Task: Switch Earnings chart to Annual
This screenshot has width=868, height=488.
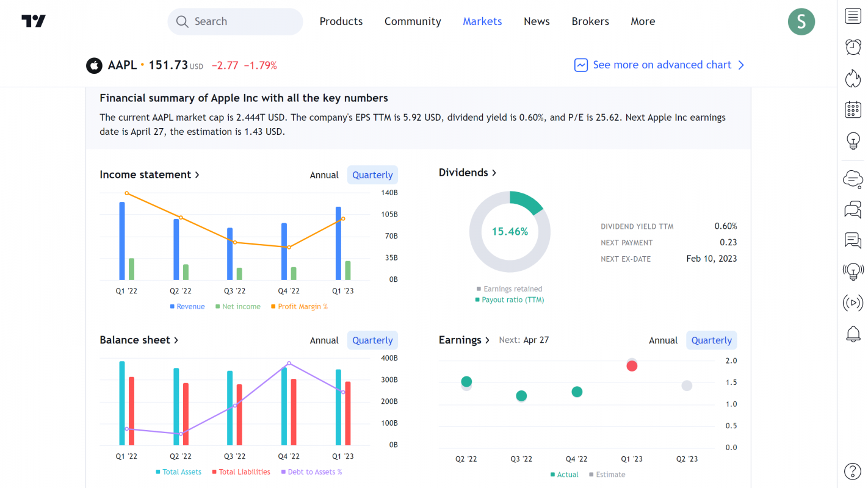Action: point(663,340)
